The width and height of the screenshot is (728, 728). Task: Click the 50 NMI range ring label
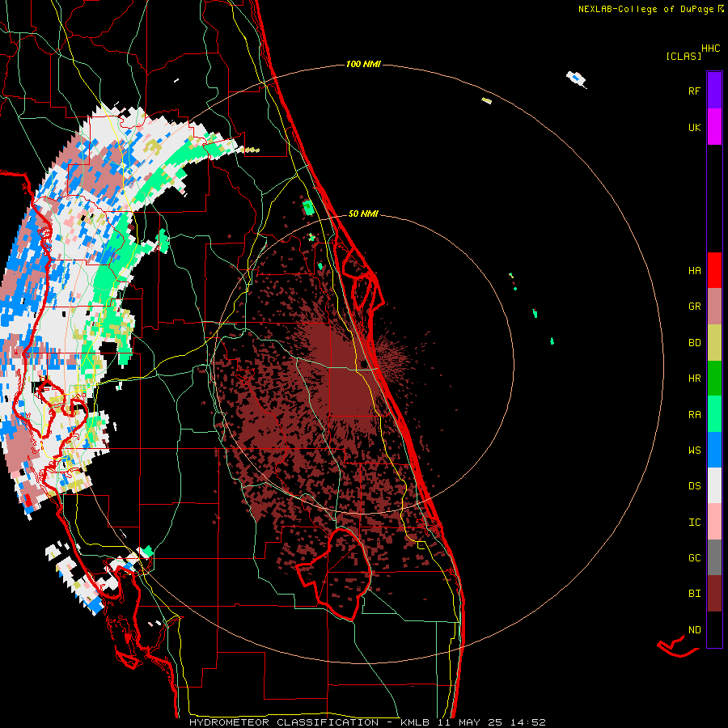tap(363, 214)
